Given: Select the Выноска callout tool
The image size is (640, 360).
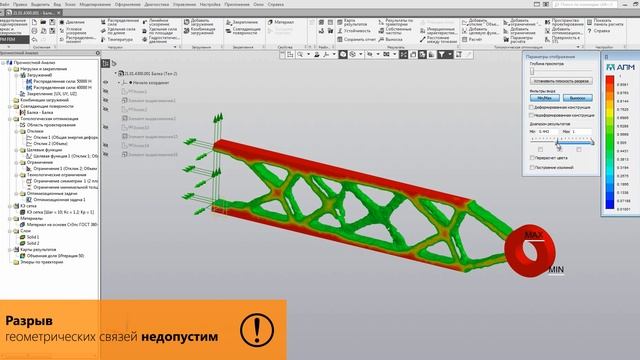Looking at the screenshot, I should point(391,40).
